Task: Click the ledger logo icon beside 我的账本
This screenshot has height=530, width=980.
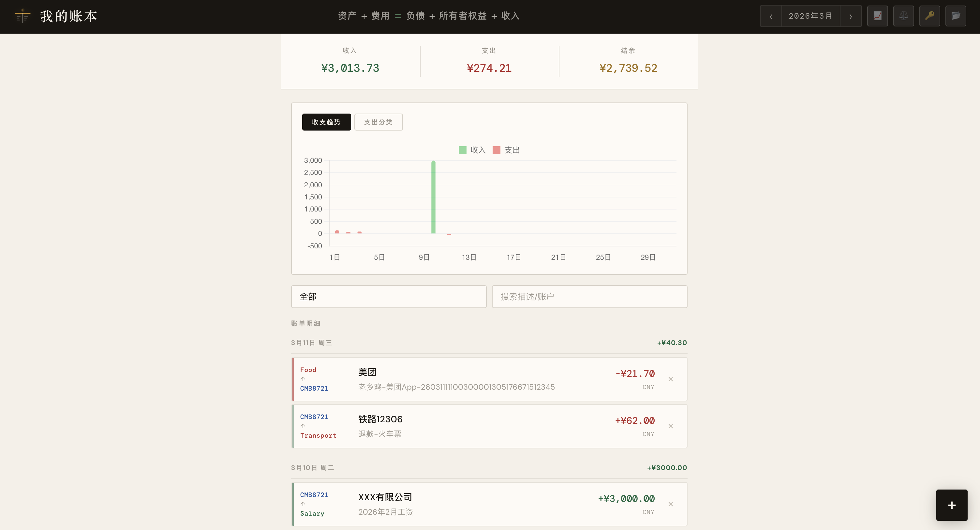Action: (22, 16)
